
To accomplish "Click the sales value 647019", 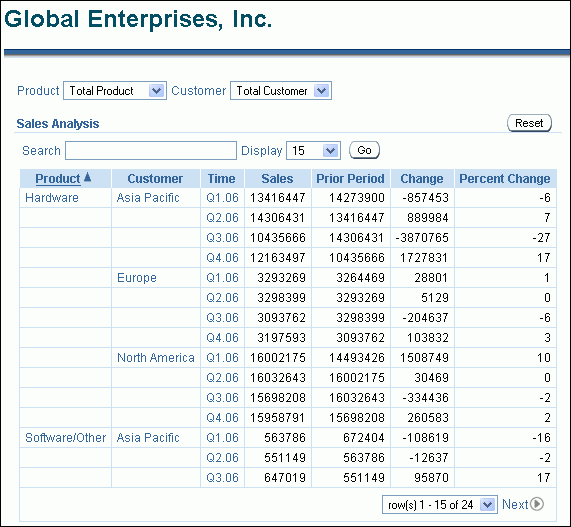I will pos(285,477).
